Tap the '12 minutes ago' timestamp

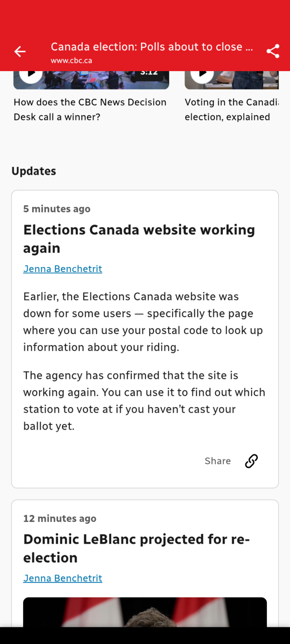point(60,518)
